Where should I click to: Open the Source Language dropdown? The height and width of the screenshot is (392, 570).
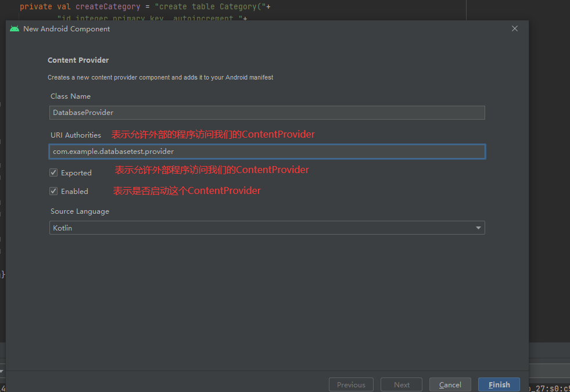point(267,228)
